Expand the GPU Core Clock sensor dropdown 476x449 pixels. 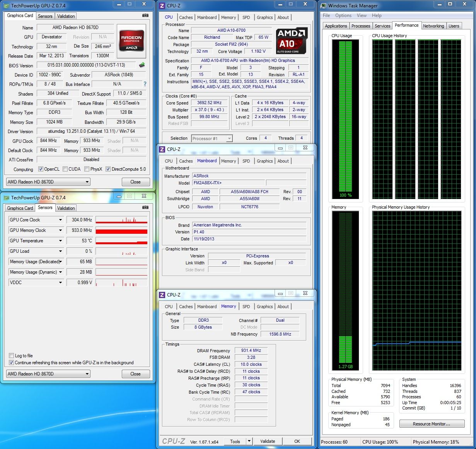(60, 220)
